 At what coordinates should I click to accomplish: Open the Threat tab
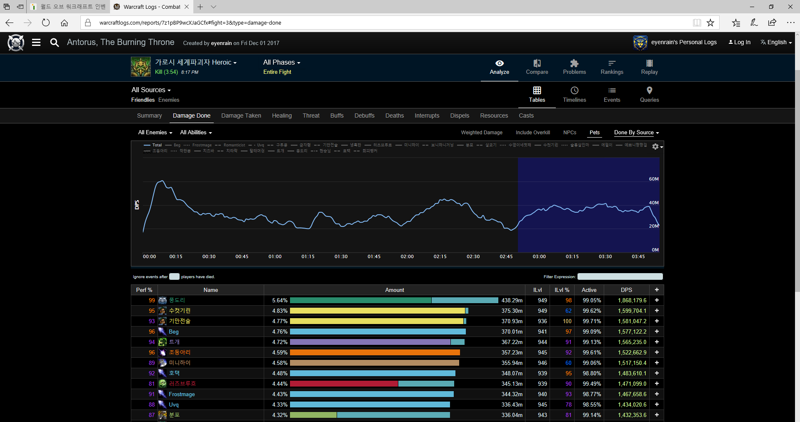[311, 116]
